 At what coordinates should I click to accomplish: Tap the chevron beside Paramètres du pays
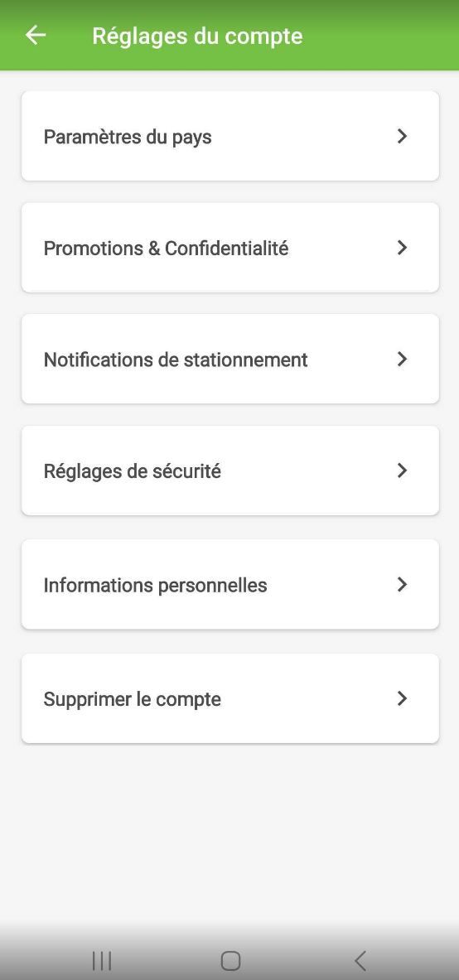[x=402, y=136]
